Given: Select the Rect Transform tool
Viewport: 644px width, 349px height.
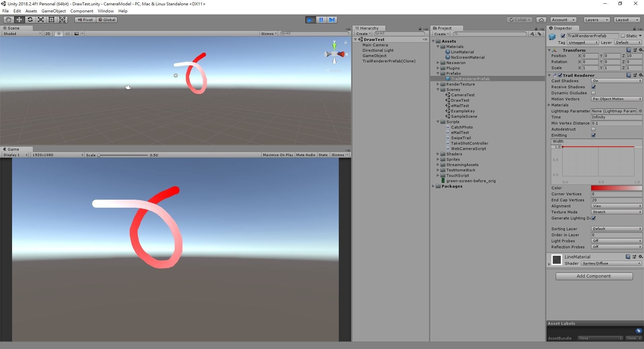Looking at the screenshot, I should tap(51, 20).
